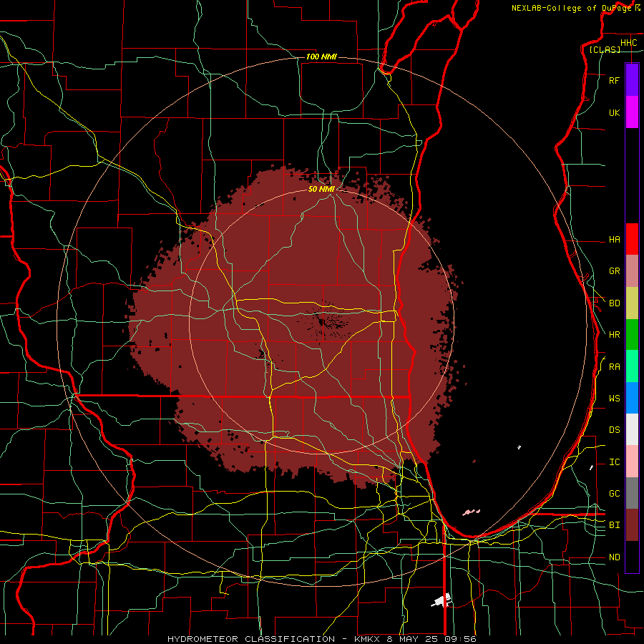The height and width of the screenshot is (644, 644).
Task: Select the GR pink-brown legend swatch
Action: click(632, 271)
